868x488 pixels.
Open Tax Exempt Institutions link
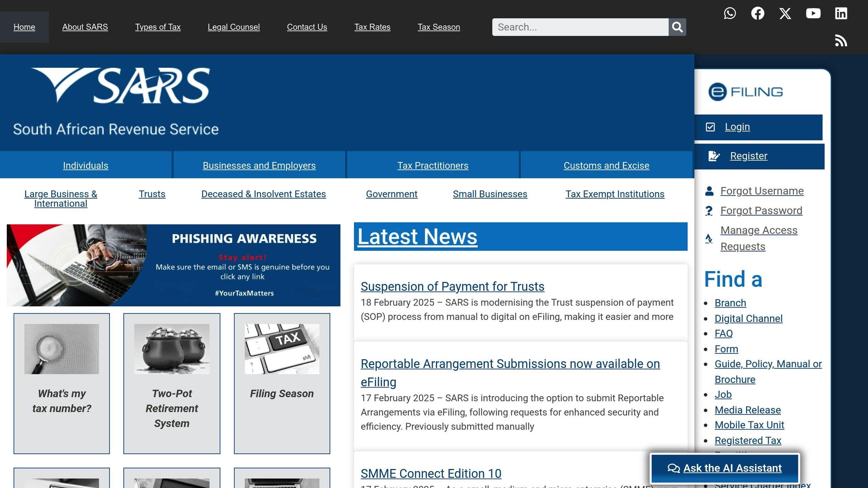coord(615,194)
